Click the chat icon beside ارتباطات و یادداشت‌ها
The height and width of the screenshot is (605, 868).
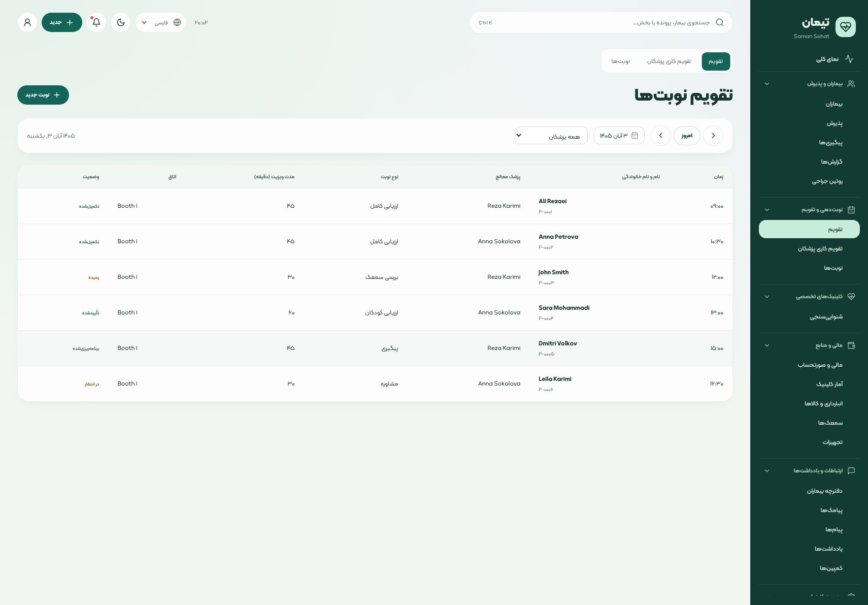pos(851,471)
